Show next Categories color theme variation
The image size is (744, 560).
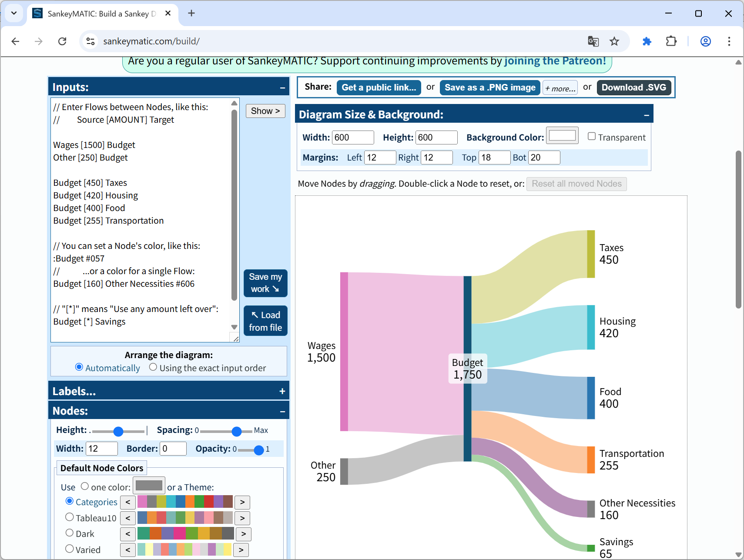point(242,502)
